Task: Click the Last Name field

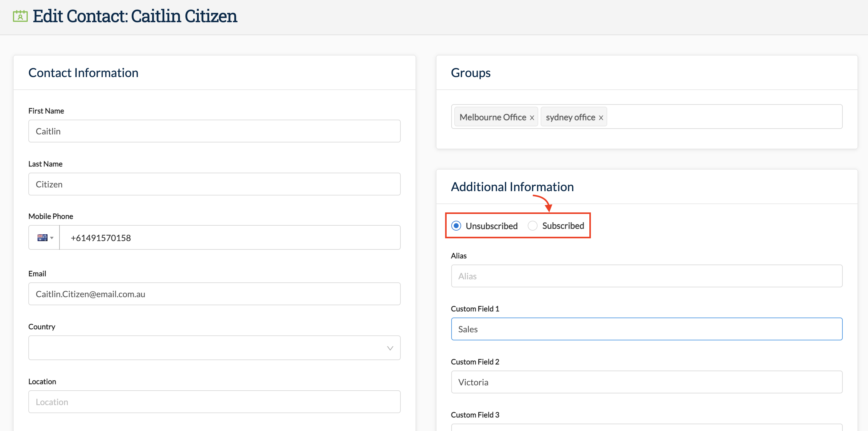Action: tap(214, 184)
